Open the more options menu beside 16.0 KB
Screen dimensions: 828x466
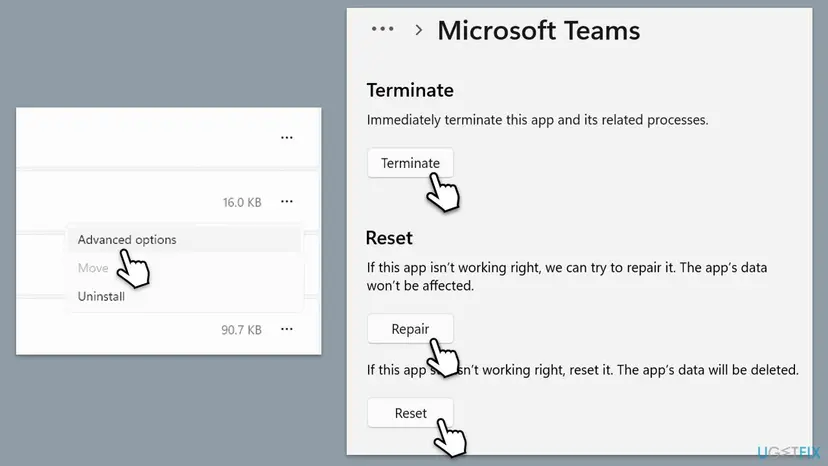[287, 201]
